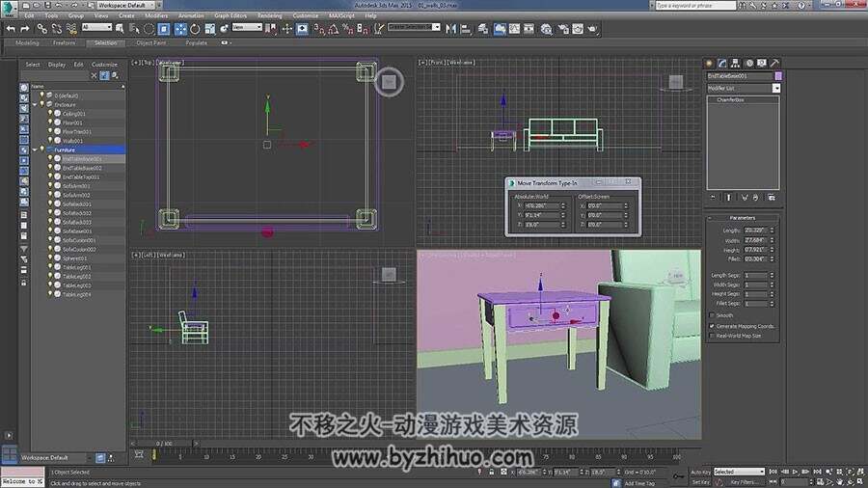Viewport: 868px width, 488px height.
Task: Click the Undo arrow in main toolbar
Action: pos(11,28)
